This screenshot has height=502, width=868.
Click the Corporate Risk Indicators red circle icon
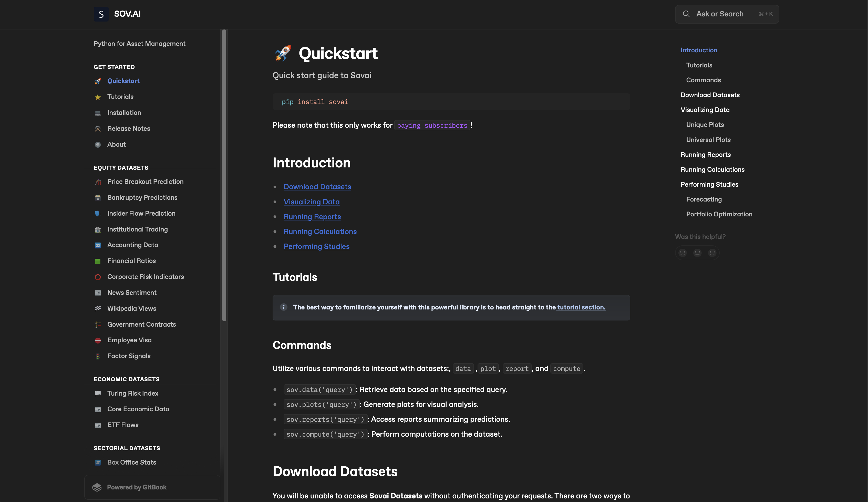(98, 277)
